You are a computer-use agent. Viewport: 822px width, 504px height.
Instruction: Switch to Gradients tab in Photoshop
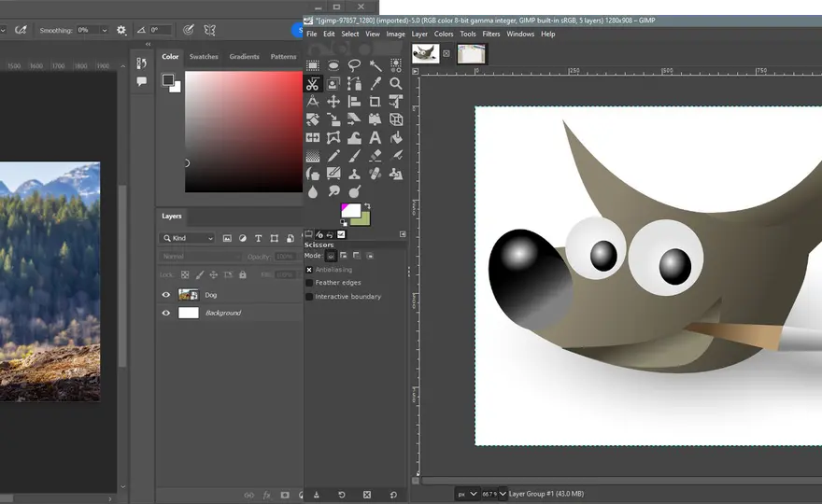pyautogui.click(x=245, y=57)
